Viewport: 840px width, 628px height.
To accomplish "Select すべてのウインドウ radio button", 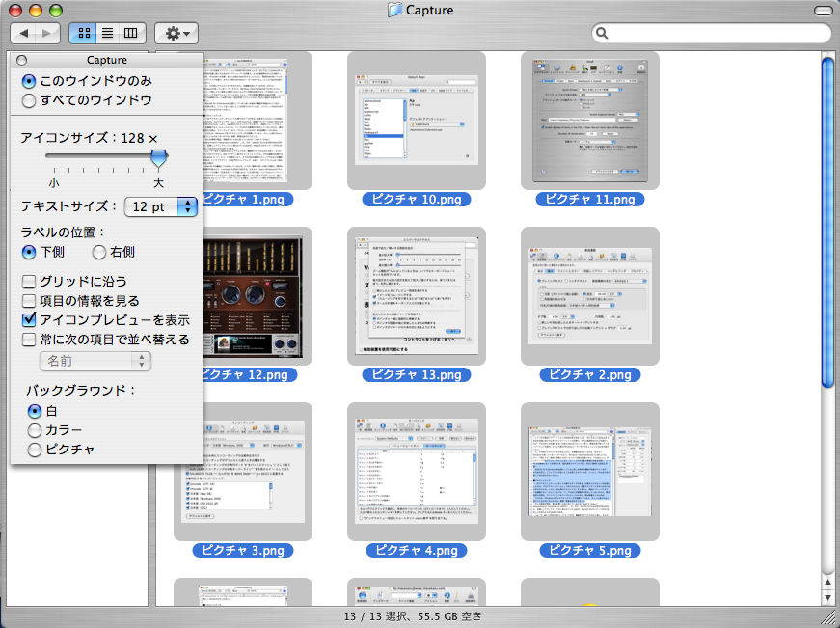I will coord(28,100).
